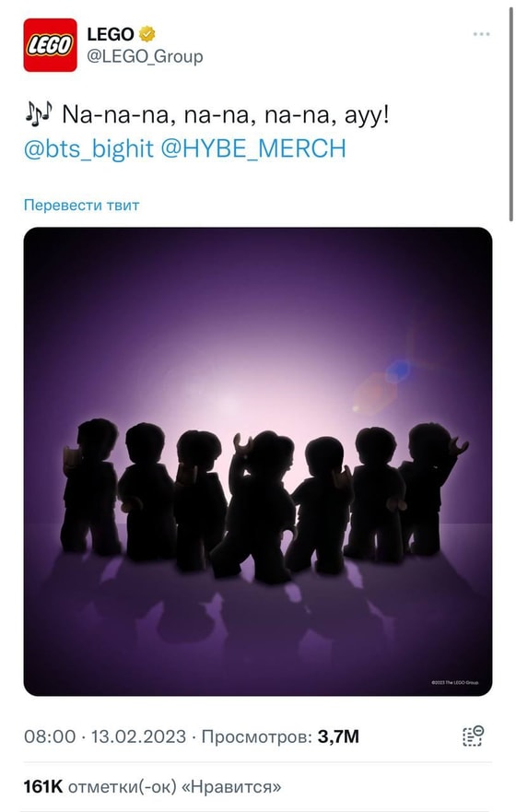516x812 pixels.
Task: Click the gold verified badge next to LEGO
Action: [x=147, y=34]
